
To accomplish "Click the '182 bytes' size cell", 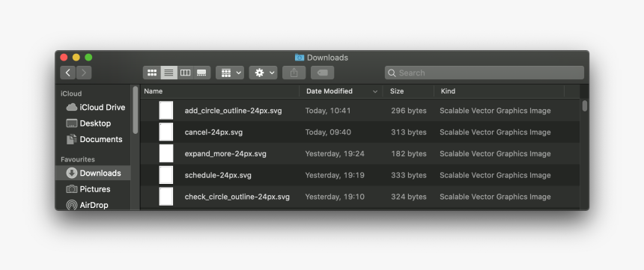I will 408,153.
